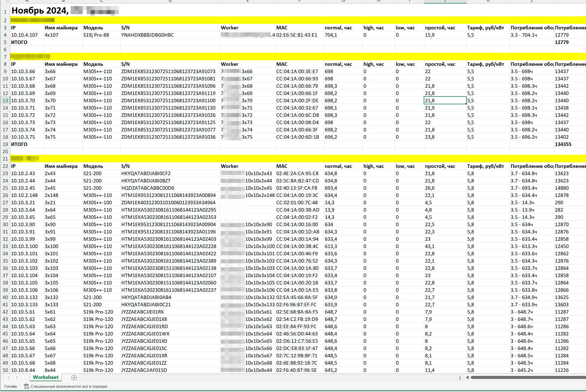Click worker cell 10x10x3x100
Image resolution: width=586 pixels, height=392 pixels.
(247, 246)
